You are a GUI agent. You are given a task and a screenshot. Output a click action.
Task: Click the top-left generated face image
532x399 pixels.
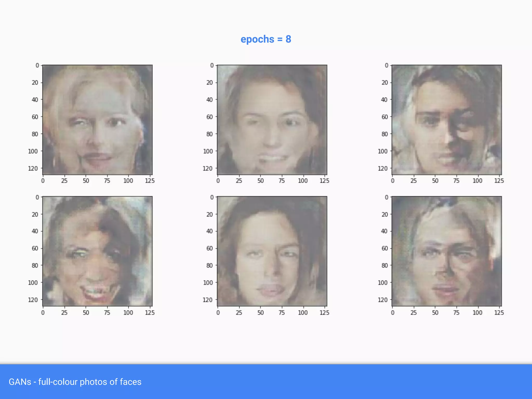(x=97, y=120)
